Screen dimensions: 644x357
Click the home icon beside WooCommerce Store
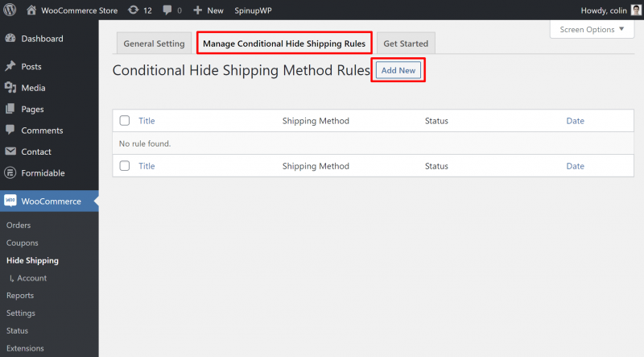click(x=31, y=10)
